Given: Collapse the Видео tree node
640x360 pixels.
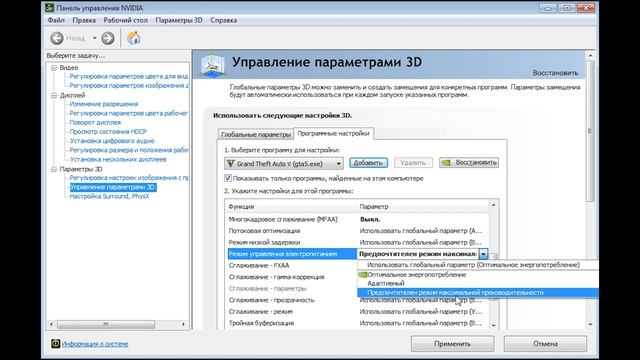Looking at the screenshot, I should click(x=54, y=68).
